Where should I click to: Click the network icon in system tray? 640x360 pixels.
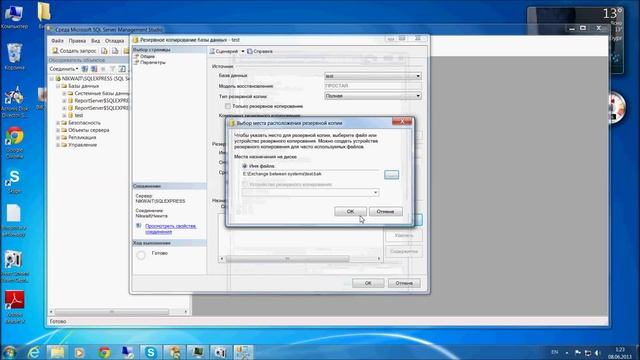point(588,352)
